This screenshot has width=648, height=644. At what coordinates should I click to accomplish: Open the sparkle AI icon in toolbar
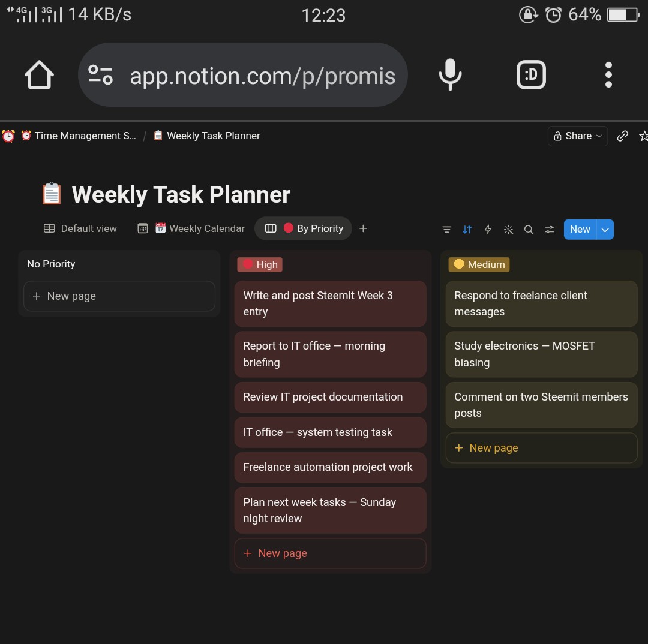(508, 230)
